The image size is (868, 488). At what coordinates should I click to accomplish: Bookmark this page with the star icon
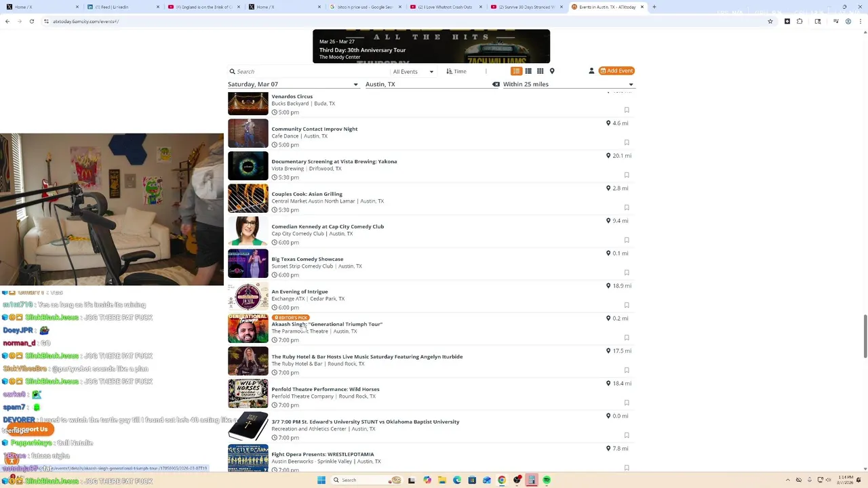click(770, 21)
